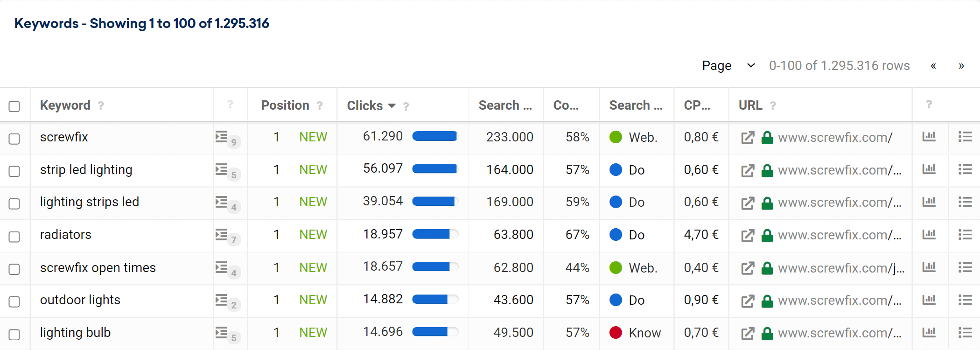Show ranking history chart for strip led lighting
This screenshot has height=350, width=980.
[x=929, y=169]
